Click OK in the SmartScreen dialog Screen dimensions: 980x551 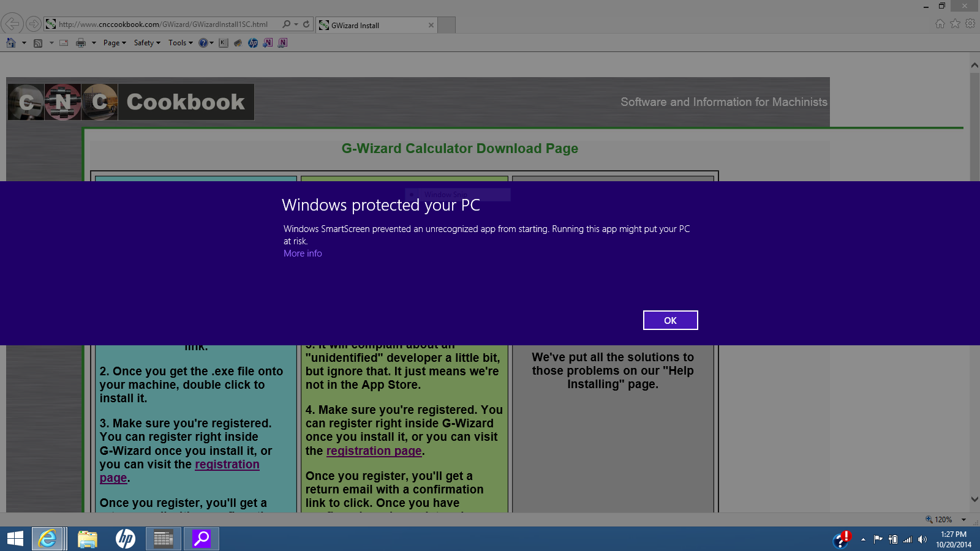tap(670, 320)
